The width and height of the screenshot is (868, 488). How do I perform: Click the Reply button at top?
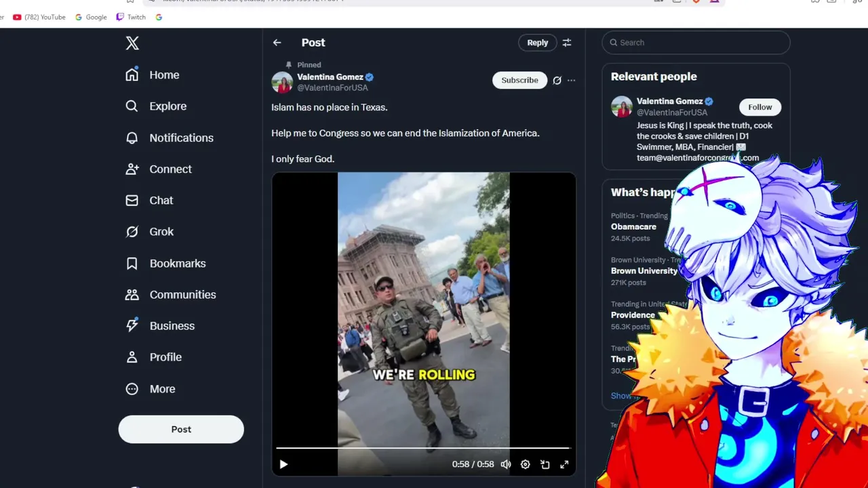click(537, 43)
